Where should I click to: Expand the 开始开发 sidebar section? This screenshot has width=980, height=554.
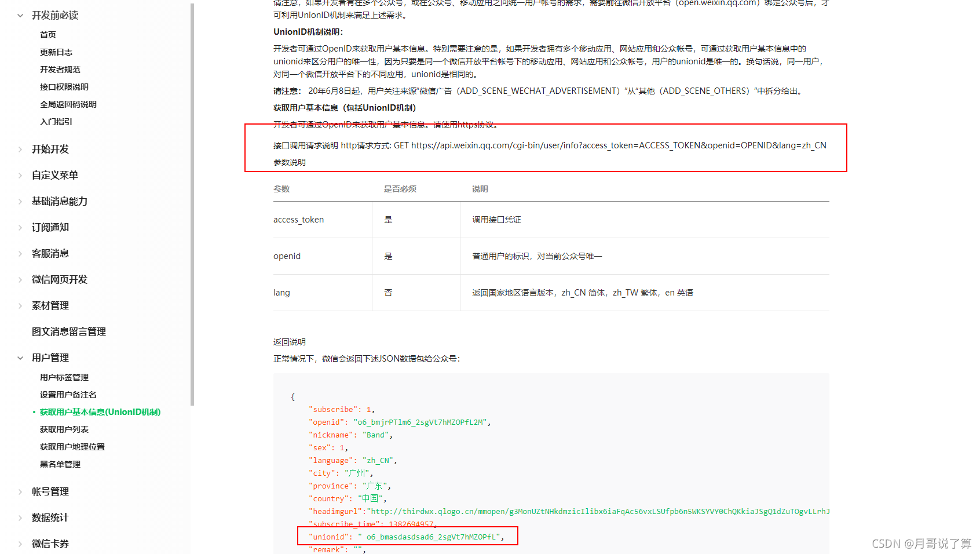click(x=50, y=149)
